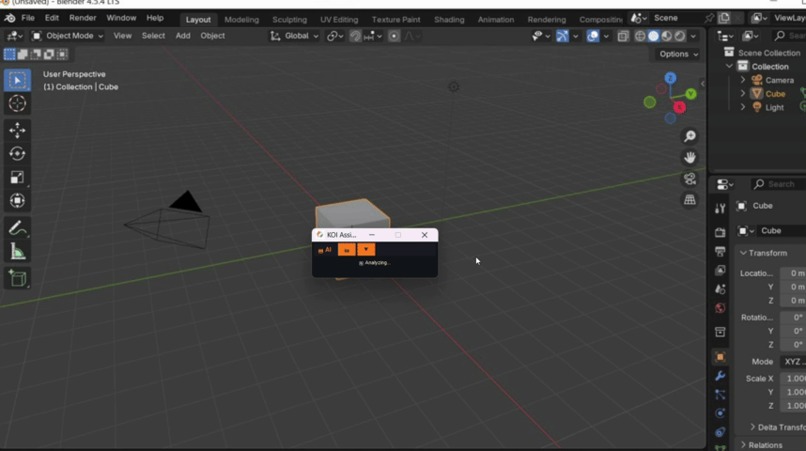The image size is (806, 451).
Task: Switch to solid viewport shading
Action: click(x=653, y=36)
